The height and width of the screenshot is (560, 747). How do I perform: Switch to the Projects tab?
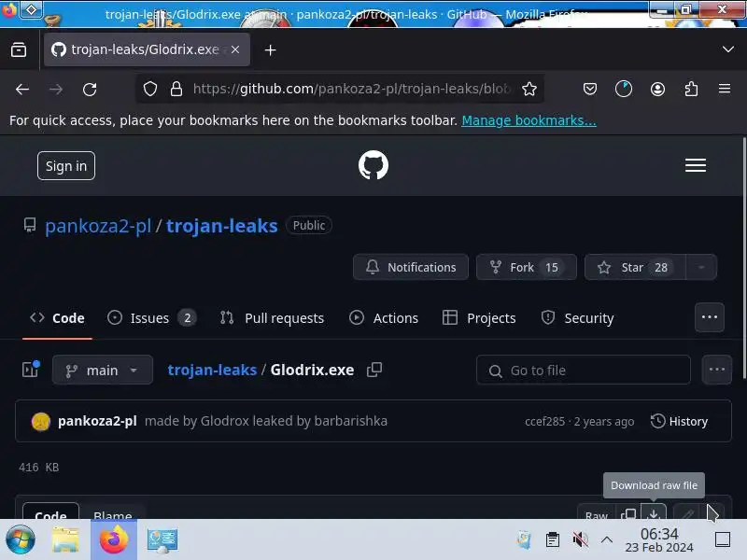coord(479,318)
